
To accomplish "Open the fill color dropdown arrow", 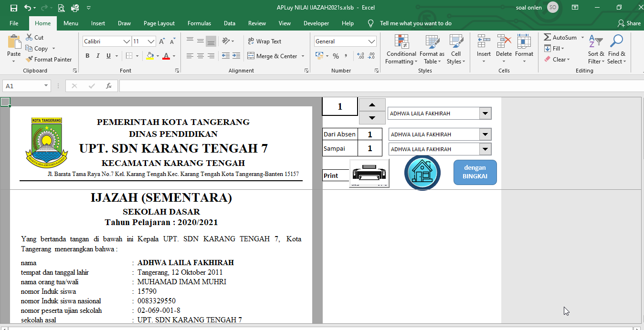I will click(x=158, y=56).
